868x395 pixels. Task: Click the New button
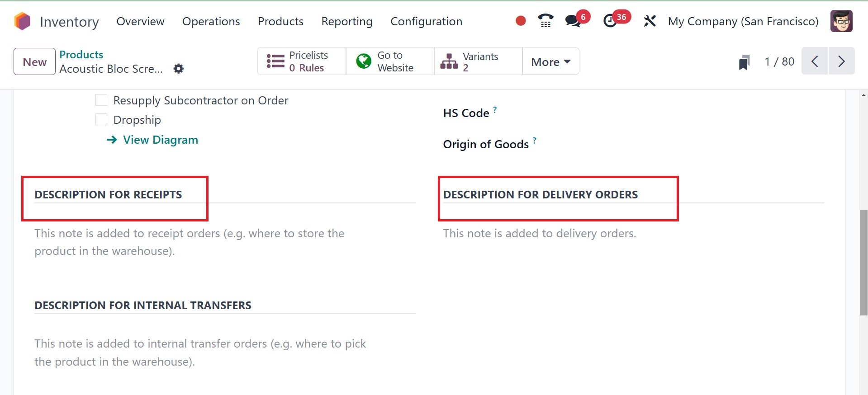(x=35, y=61)
